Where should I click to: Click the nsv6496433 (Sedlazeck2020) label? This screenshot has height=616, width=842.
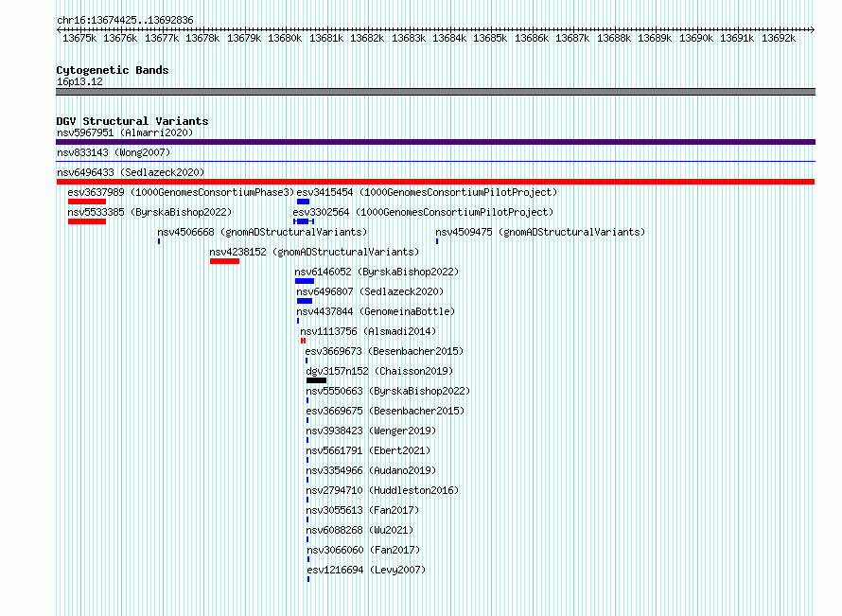pos(131,172)
